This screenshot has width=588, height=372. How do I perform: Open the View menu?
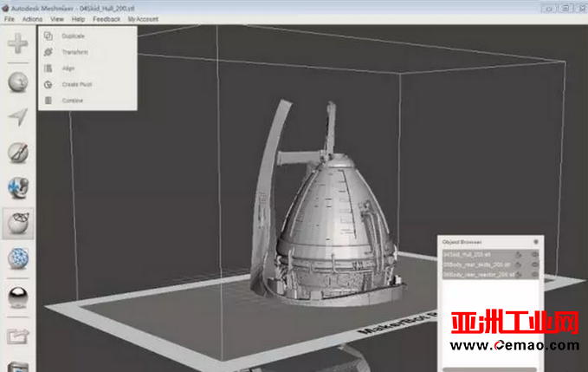[x=57, y=19]
